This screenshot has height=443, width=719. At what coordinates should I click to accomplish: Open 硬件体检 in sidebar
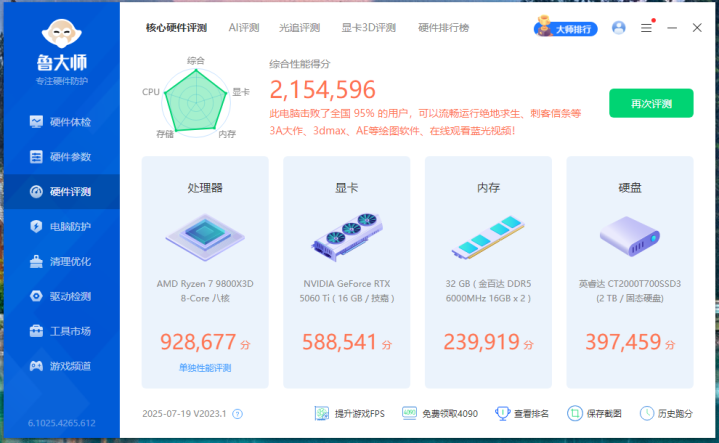[61, 122]
